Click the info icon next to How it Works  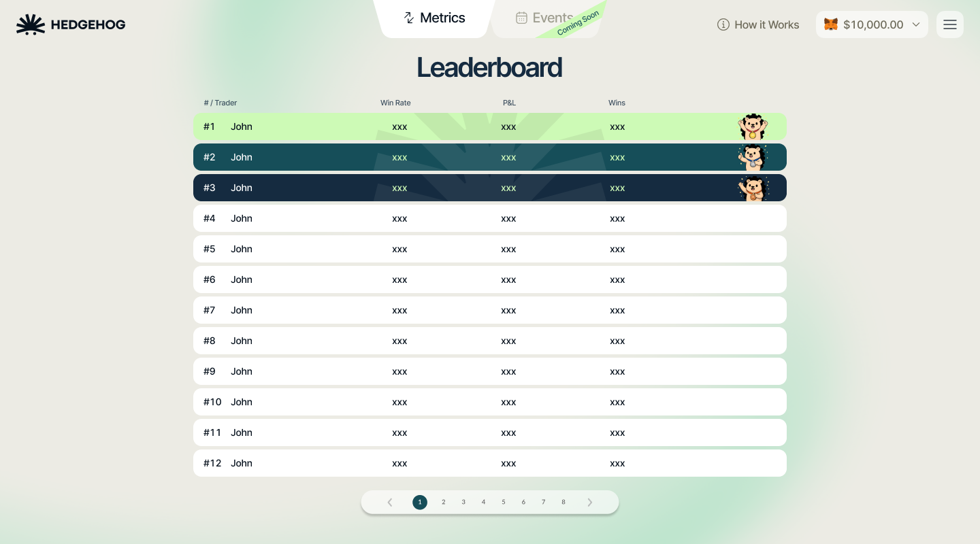point(723,24)
